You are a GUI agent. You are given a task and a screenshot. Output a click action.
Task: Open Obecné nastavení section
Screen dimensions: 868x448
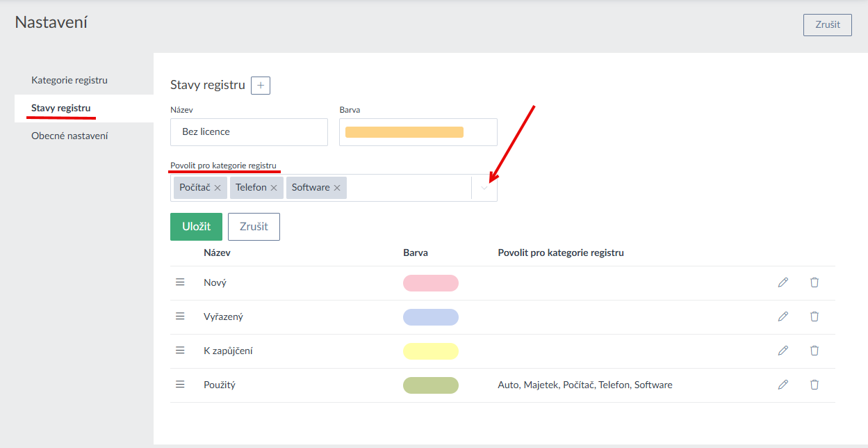tap(69, 136)
